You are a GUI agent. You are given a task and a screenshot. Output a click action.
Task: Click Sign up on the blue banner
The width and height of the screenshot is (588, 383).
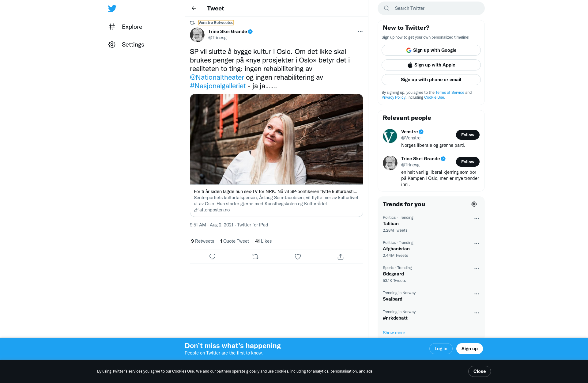(x=469, y=349)
